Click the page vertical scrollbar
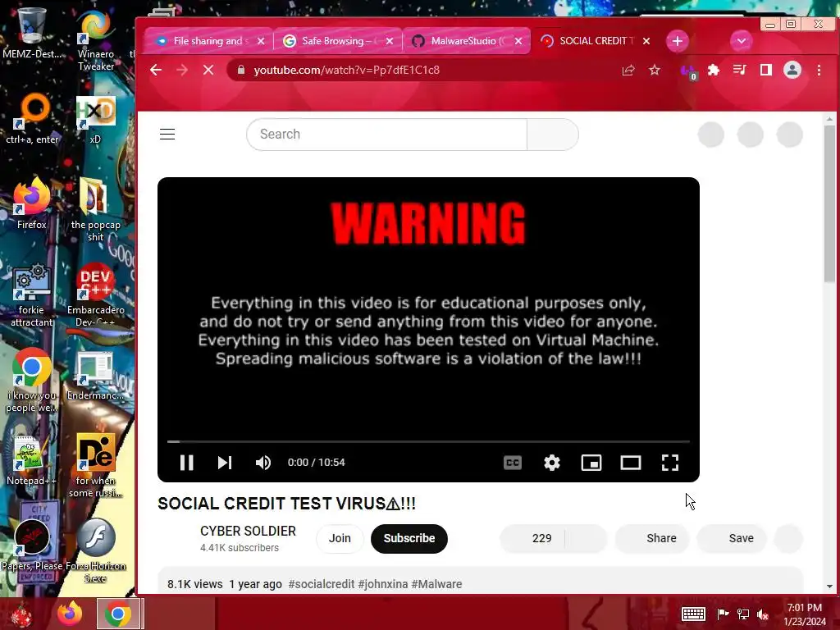840x630 pixels. pos(829,203)
